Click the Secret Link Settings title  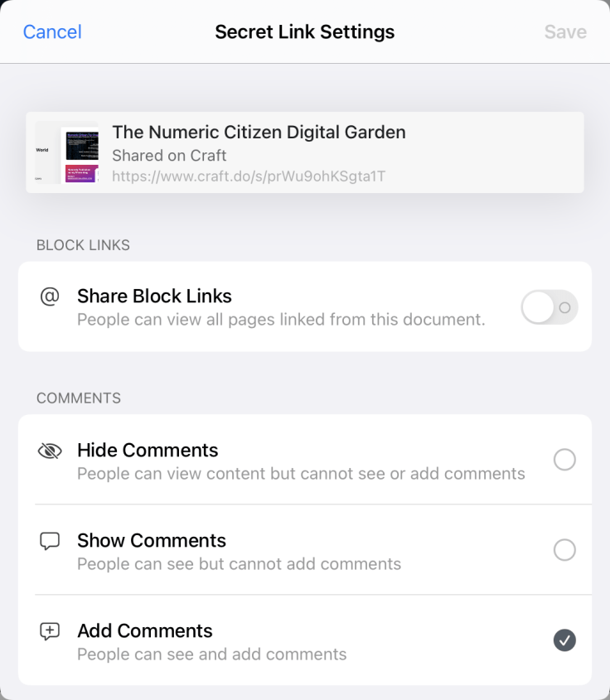tap(304, 31)
